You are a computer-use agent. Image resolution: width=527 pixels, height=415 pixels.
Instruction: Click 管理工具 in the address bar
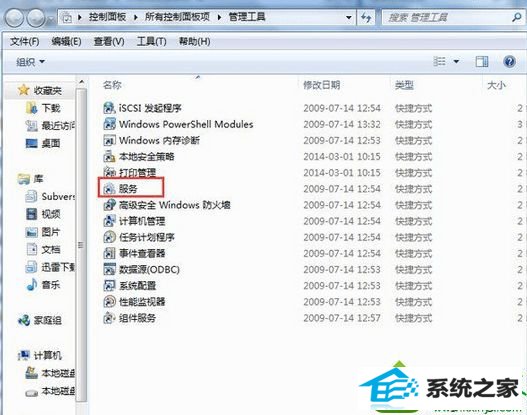[247, 17]
